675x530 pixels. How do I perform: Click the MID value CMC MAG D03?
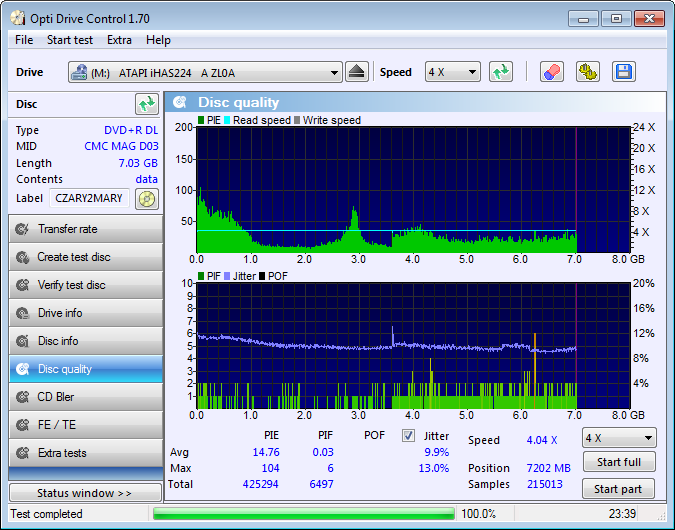coord(121,146)
